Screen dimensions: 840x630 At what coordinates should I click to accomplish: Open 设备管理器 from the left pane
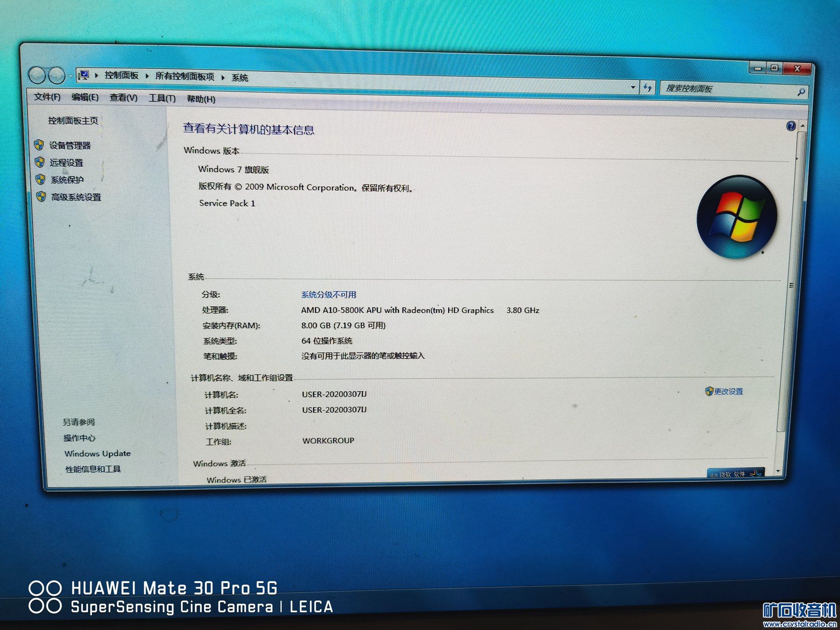click(70, 146)
